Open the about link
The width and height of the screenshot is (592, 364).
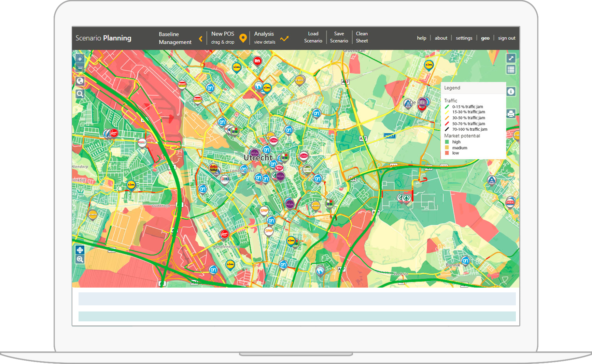click(441, 38)
